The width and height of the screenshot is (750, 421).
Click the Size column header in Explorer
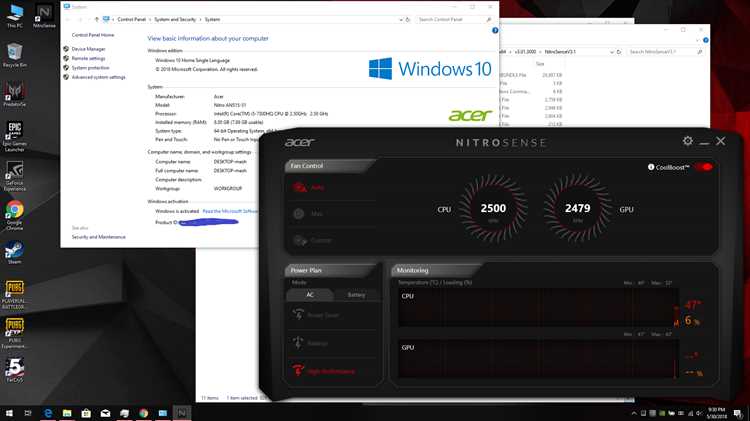point(540,64)
